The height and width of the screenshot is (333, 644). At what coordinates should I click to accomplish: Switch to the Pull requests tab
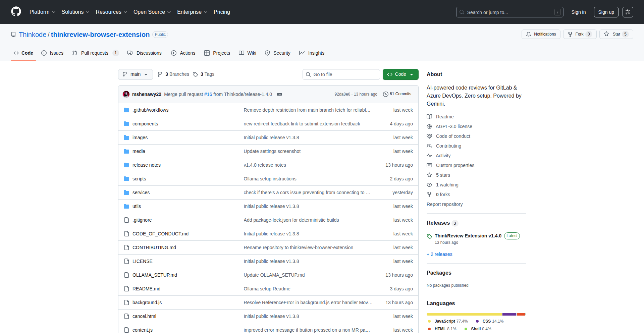pyautogui.click(x=95, y=53)
